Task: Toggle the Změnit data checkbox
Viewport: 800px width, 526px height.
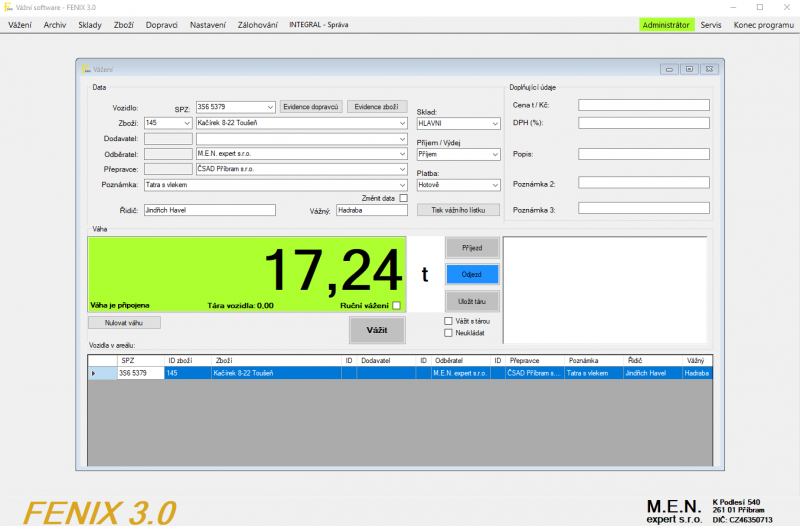Action: click(x=403, y=198)
